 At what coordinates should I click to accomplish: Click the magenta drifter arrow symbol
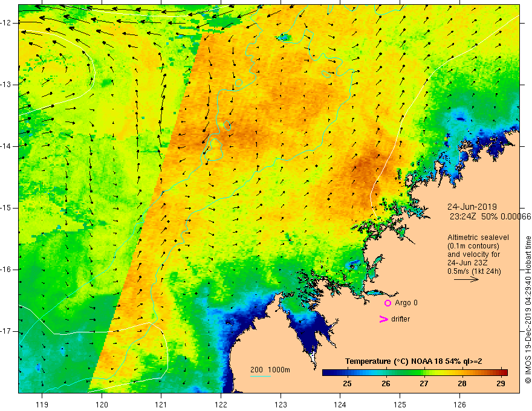(x=383, y=319)
